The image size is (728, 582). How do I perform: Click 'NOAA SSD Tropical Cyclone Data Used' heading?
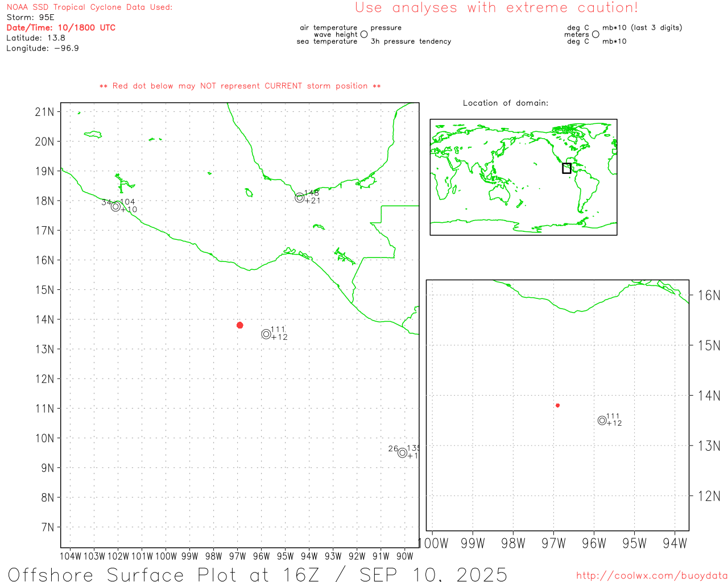89,7
